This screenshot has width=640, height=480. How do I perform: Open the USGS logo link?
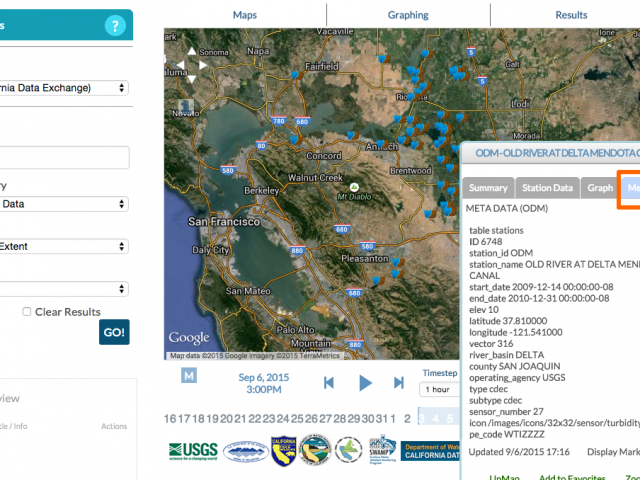(x=193, y=451)
